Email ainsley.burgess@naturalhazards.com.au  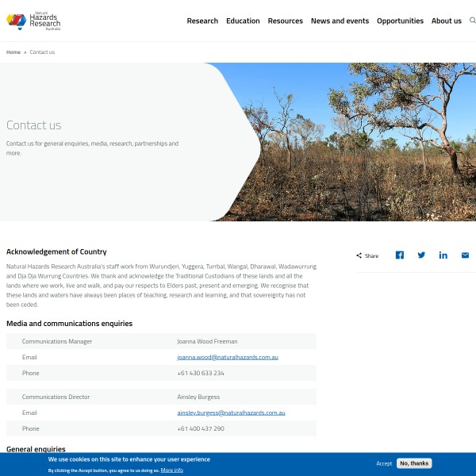[x=231, y=413]
